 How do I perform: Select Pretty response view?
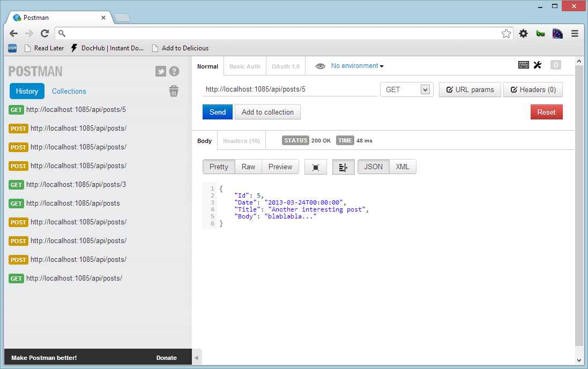(219, 167)
